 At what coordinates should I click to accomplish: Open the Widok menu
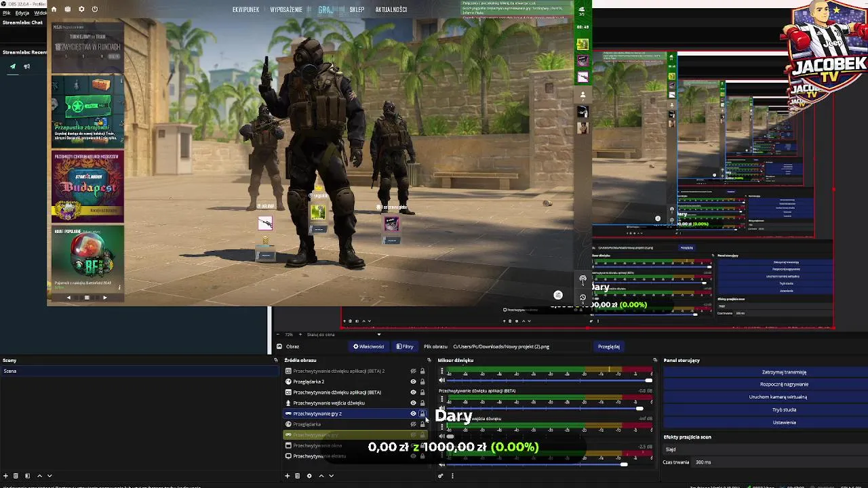pos(41,13)
